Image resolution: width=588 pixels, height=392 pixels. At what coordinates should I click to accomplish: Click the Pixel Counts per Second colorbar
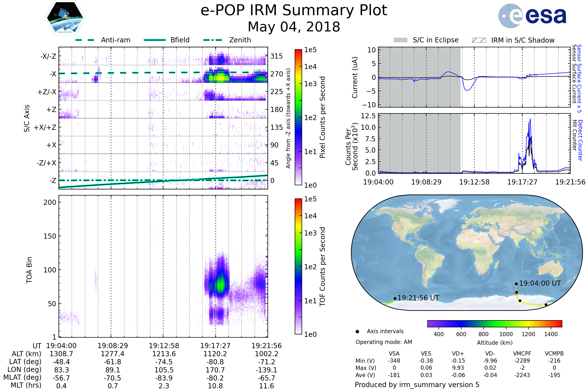[298, 117]
